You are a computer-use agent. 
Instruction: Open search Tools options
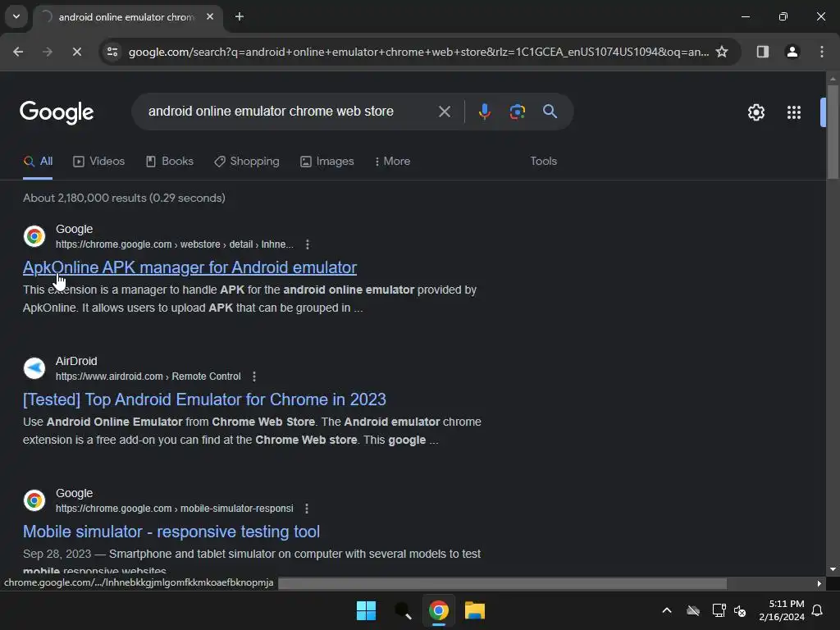click(x=543, y=162)
